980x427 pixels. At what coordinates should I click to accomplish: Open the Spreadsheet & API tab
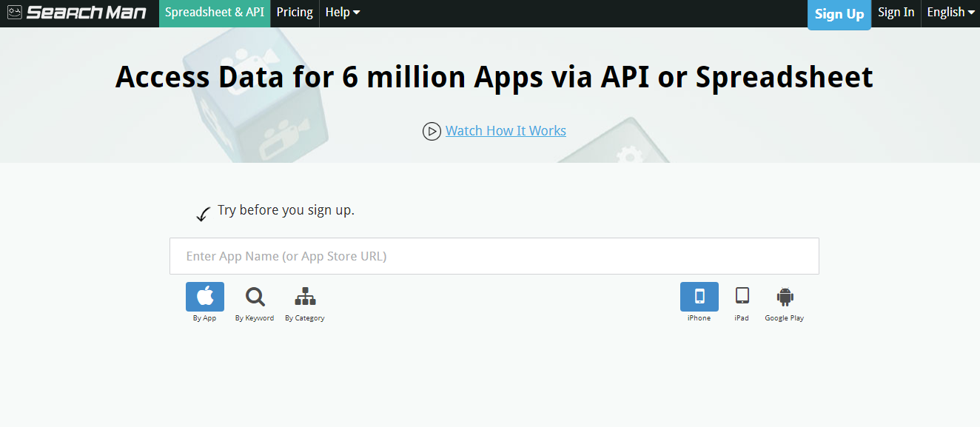point(215,13)
